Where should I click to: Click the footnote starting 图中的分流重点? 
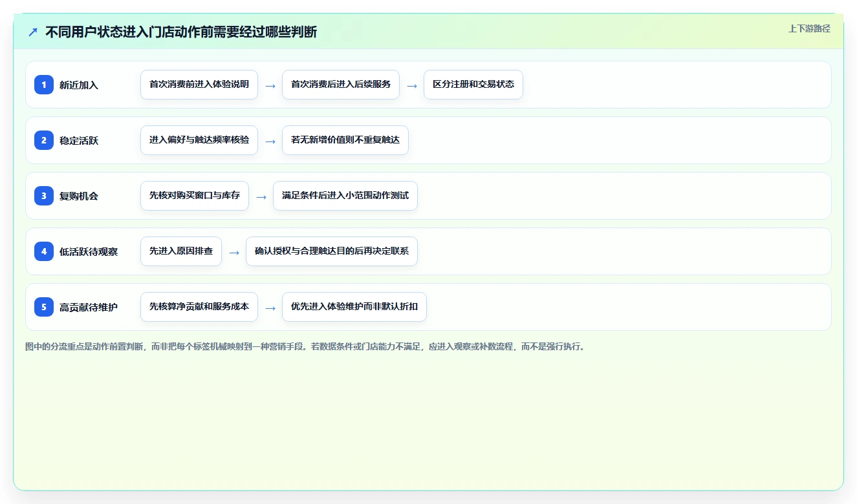click(x=305, y=346)
